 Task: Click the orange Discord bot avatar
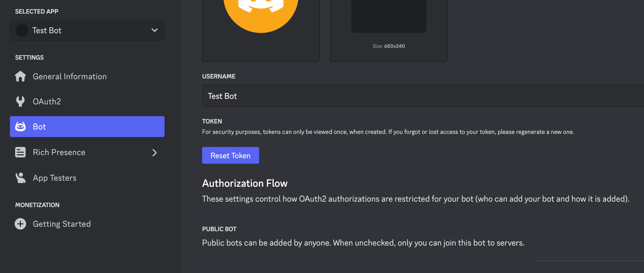click(261, 13)
